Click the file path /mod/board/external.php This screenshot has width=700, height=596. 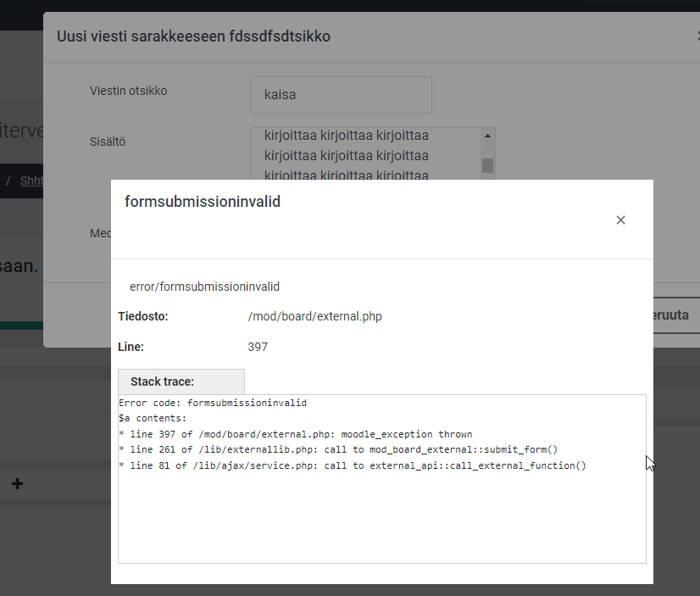pyautogui.click(x=314, y=316)
